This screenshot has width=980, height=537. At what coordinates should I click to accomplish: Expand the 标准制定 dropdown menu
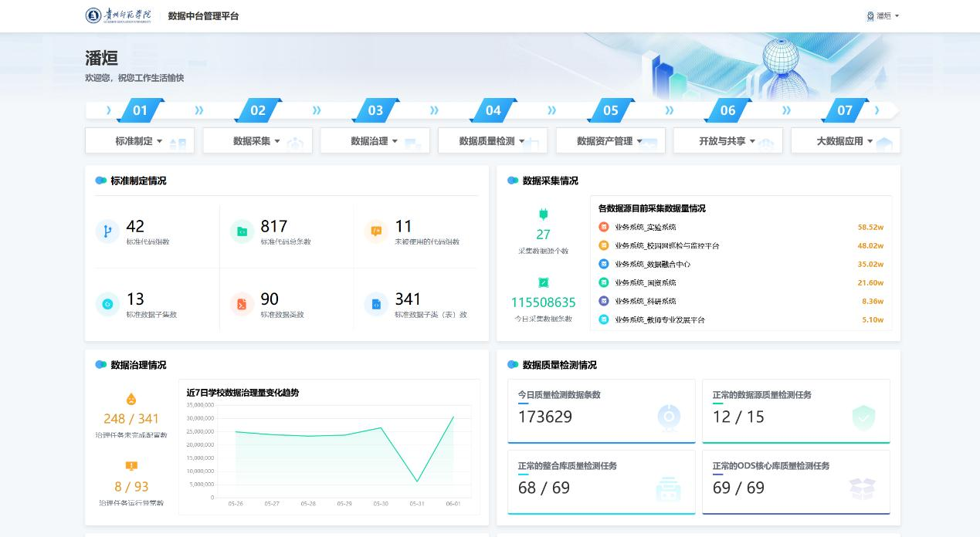pos(139,141)
